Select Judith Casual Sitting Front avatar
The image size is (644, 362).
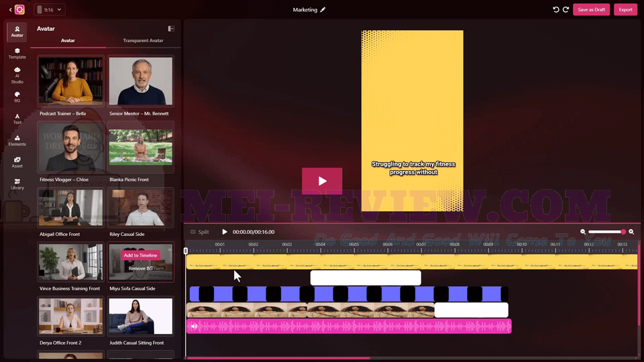pos(140,316)
